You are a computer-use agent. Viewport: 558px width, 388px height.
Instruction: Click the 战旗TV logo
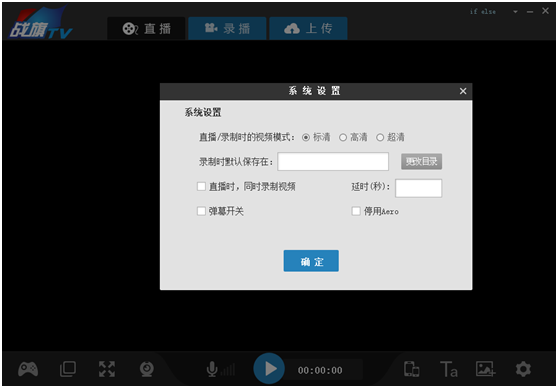coord(40,23)
